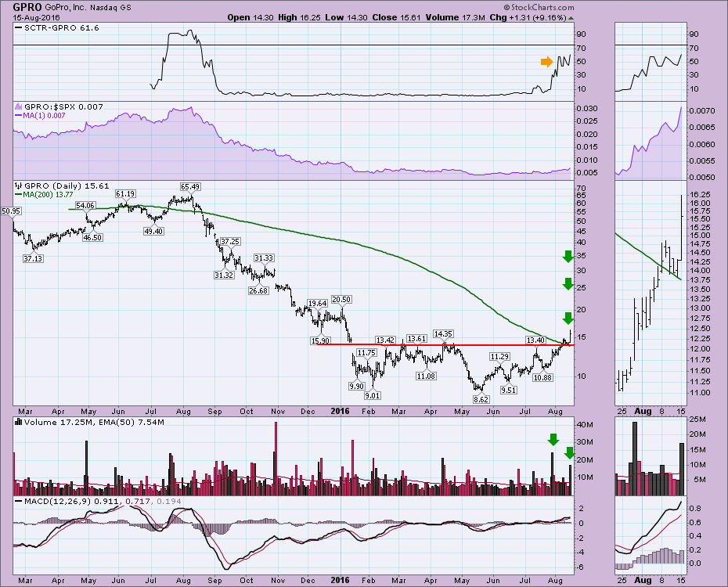
Task: Click the GPRO GoPro, Inc. ticker title
Action: click(49, 7)
